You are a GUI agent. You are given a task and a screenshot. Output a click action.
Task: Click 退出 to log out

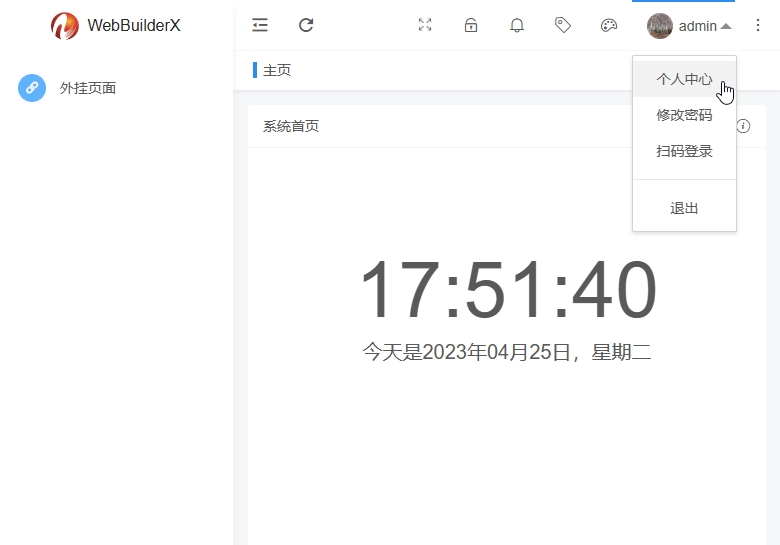coord(684,208)
